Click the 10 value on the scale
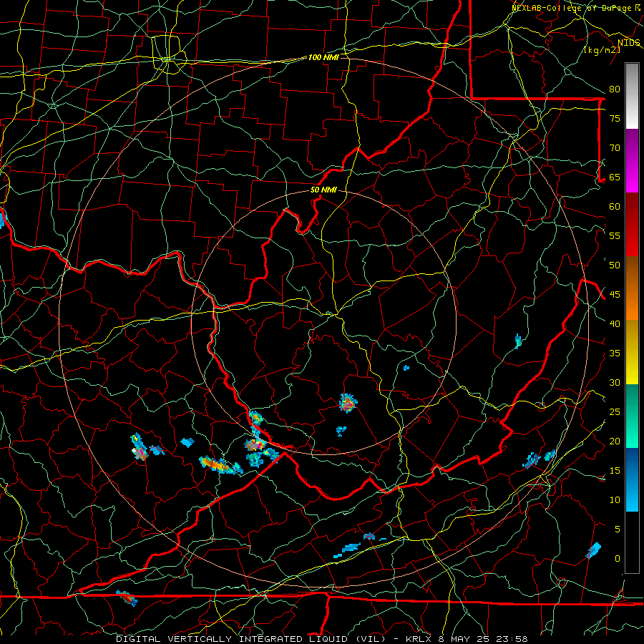This screenshot has width=644, height=644. click(615, 500)
